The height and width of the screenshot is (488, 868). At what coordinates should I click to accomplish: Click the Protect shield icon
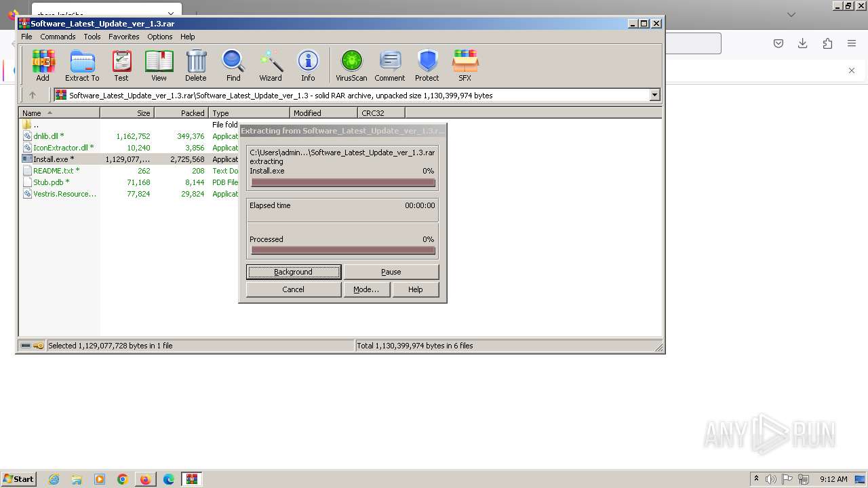point(427,66)
